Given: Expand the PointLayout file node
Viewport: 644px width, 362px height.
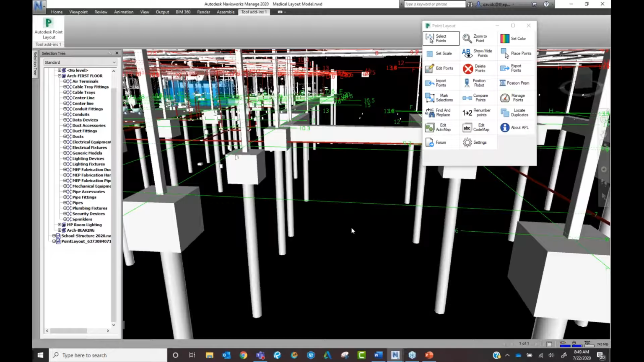Looking at the screenshot, I should [54, 241].
